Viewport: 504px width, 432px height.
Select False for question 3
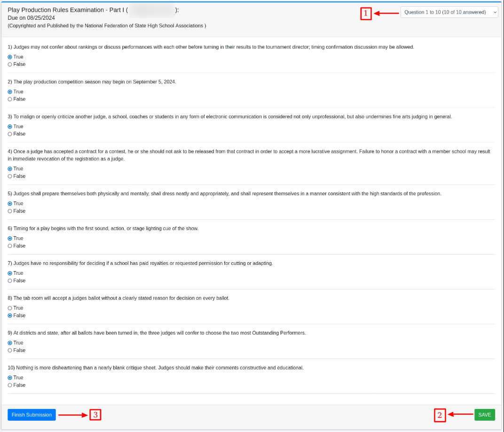click(x=10, y=134)
